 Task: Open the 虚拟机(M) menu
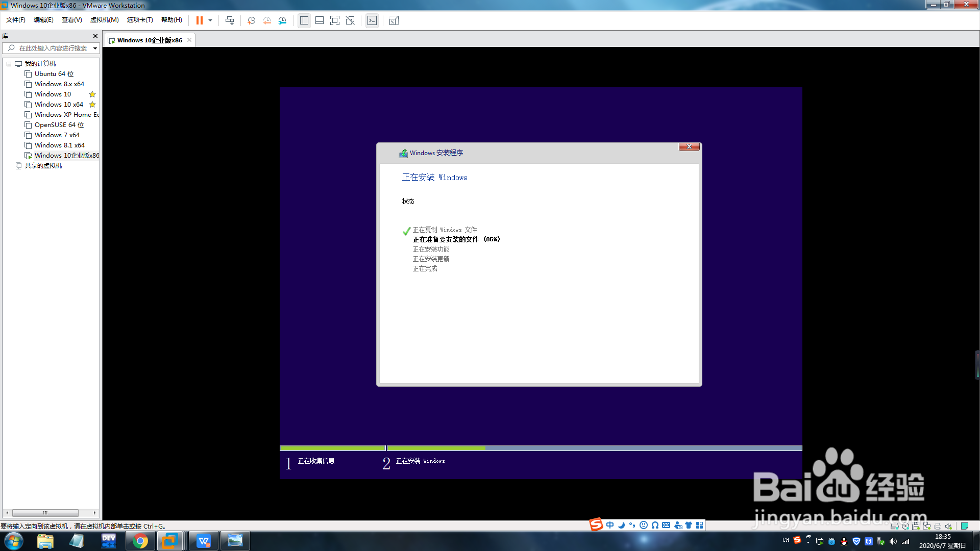(104, 20)
